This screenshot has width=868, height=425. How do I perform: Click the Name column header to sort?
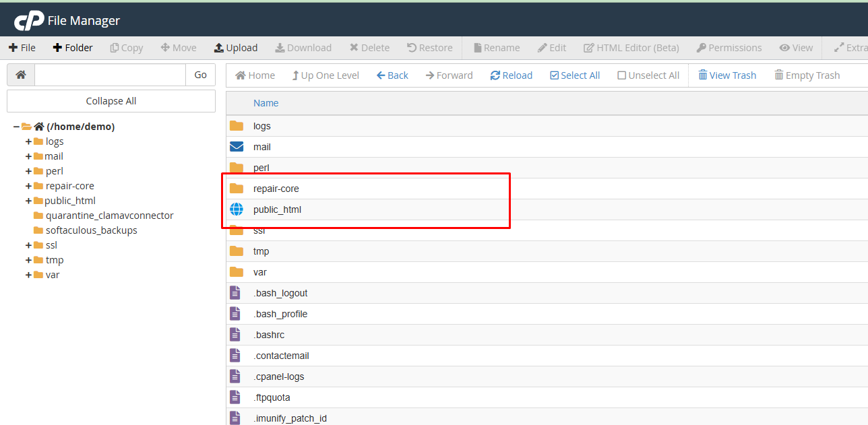(266, 103)
